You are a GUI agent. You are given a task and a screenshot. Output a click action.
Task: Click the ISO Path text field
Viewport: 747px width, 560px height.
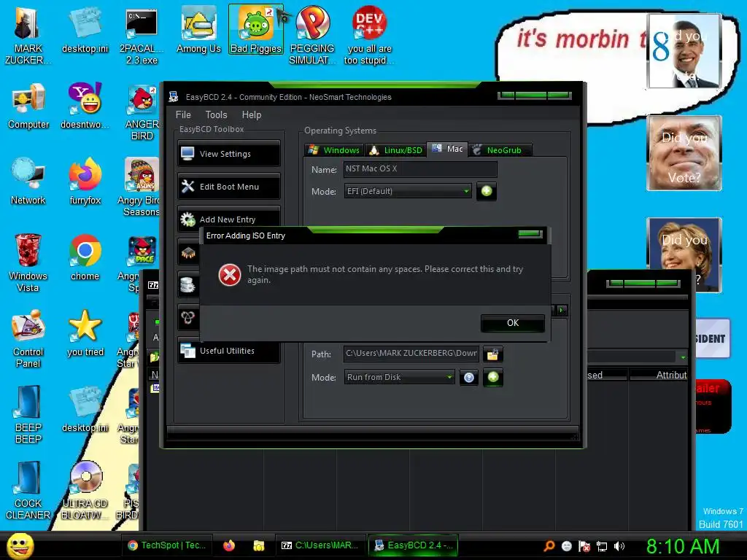411,354
